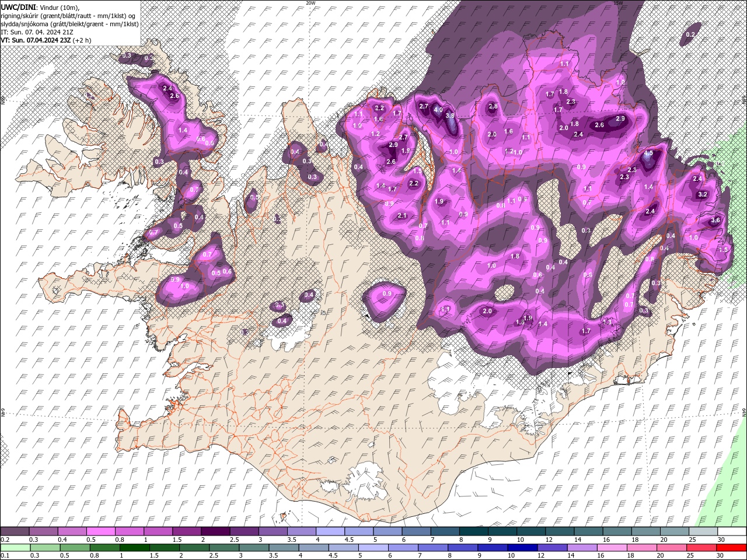Click the 3.2 snowfall value on the map

(703, 194)
